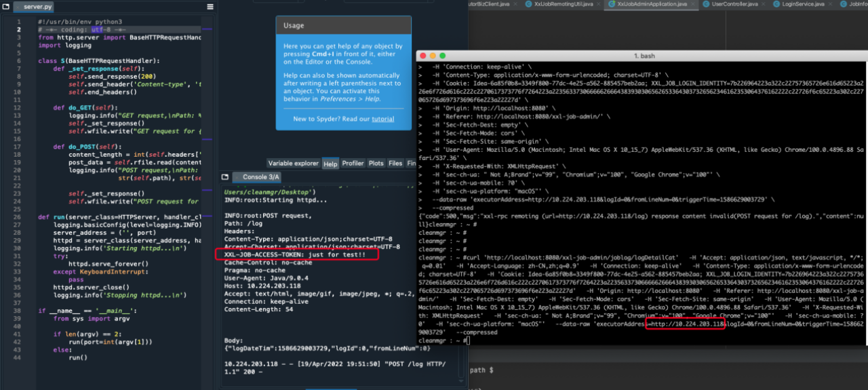The height and width of the screenshot is (390, 868).
Task: Close the XxlJobAdminApplication.java tab
Action: click(692, 4)
